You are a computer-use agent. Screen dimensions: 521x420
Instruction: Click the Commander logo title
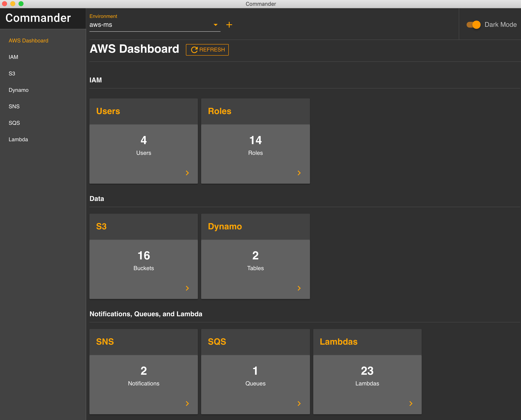tap(38, 18)
